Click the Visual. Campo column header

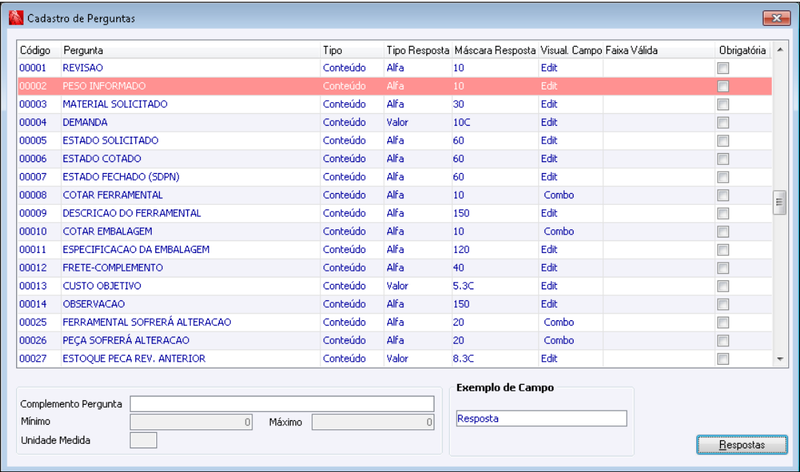click(571, 50)
